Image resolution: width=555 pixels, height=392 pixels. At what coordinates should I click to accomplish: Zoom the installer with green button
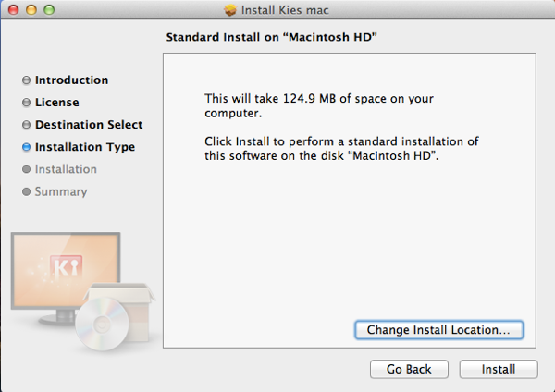pos(49,10)
